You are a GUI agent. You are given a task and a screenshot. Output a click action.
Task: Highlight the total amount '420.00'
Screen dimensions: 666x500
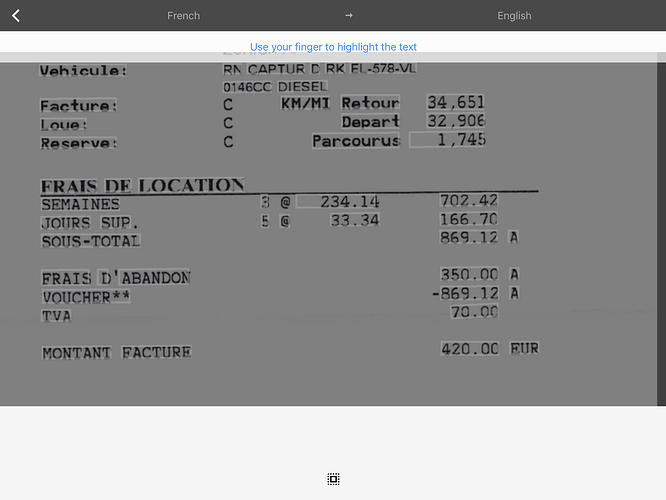tap(470, 349)
